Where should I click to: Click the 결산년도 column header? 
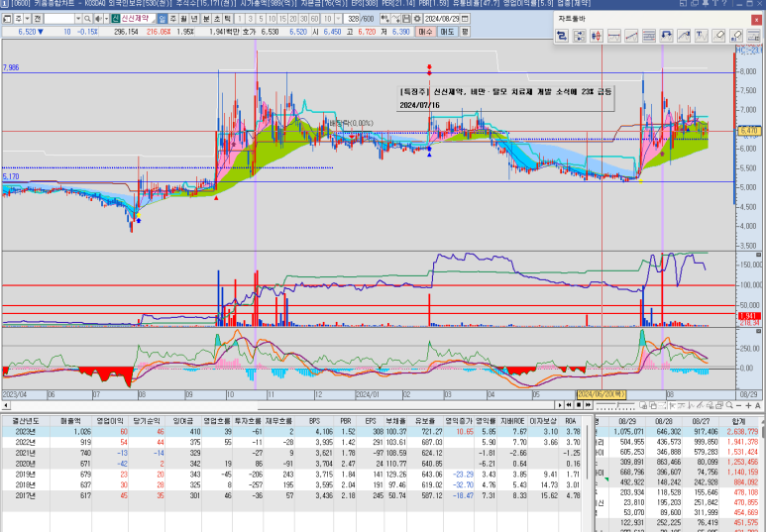[26, 421]
